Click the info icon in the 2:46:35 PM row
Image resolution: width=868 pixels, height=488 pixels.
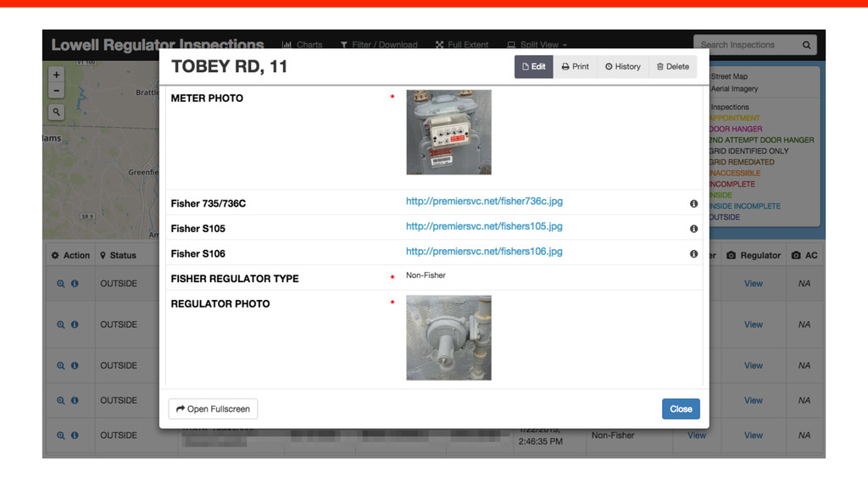point(75,435)
